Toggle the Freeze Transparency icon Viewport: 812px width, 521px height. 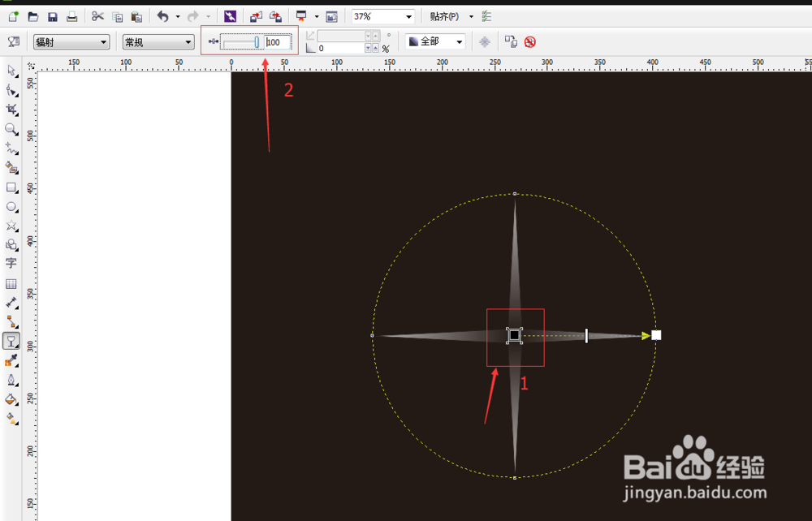click(x=485, y=42)
